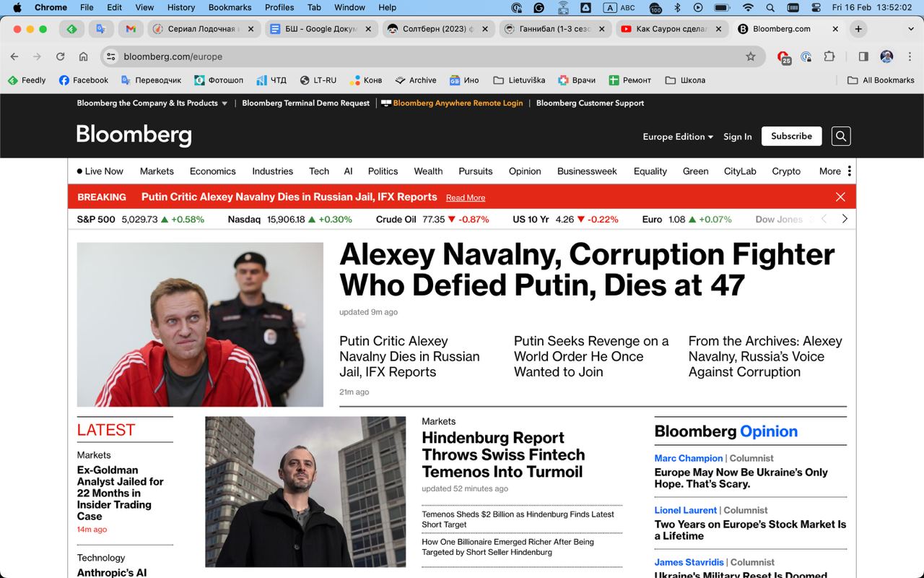Expand Bloomberg the Company & Its Products
This screenshot has width=924, height=578.
click(152, 103)
